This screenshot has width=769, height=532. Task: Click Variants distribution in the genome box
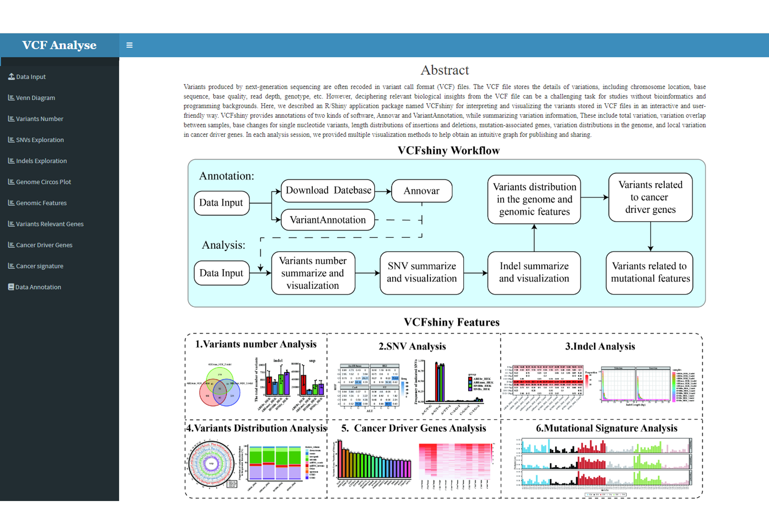[x=534, y=199]
